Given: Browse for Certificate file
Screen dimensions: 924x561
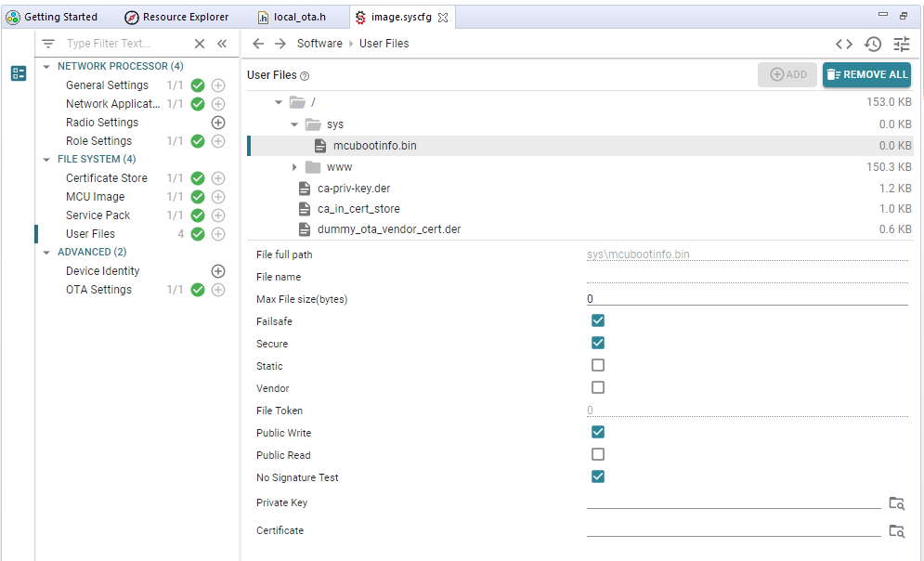Looking at the screenshot, I should (x=896, y=531).
